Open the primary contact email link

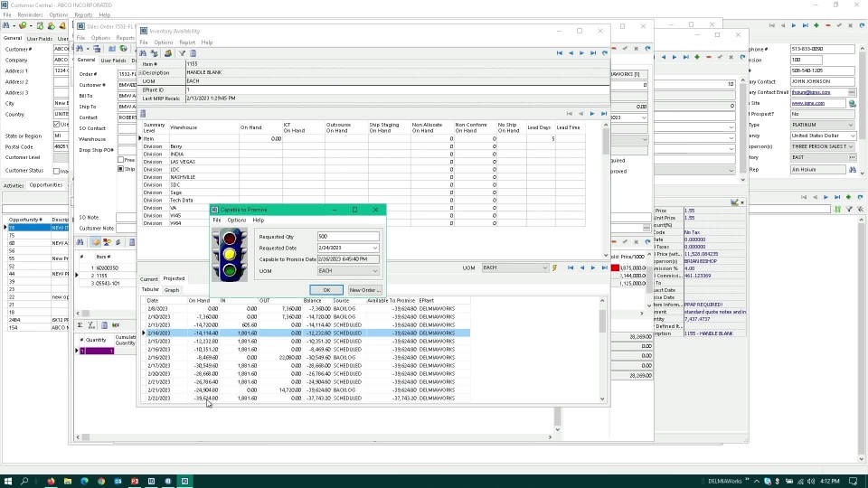811,92
